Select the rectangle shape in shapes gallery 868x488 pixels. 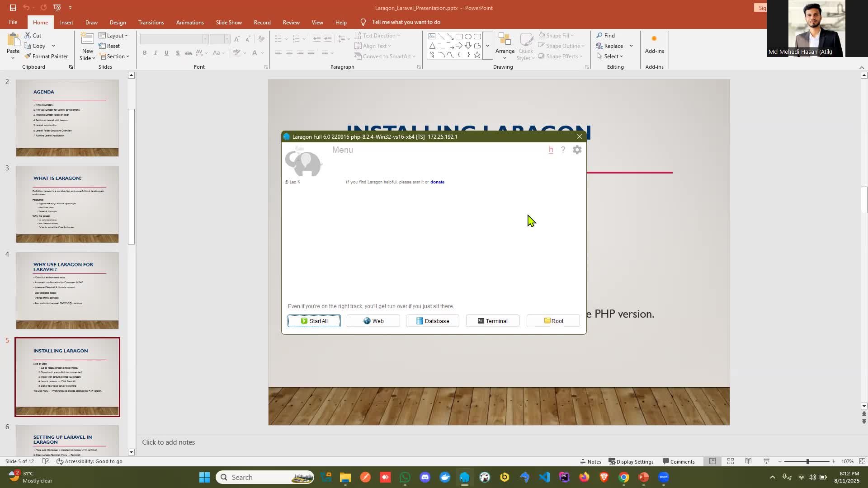(459, 37)
